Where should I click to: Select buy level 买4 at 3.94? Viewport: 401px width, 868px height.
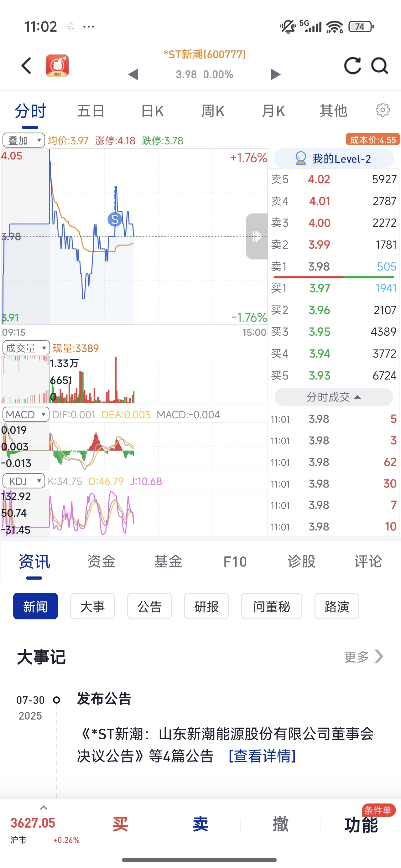[x=334, y=354]
